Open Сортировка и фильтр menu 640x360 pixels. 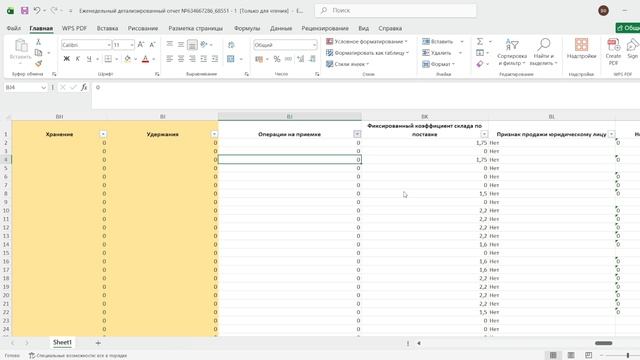coord(512,52)
